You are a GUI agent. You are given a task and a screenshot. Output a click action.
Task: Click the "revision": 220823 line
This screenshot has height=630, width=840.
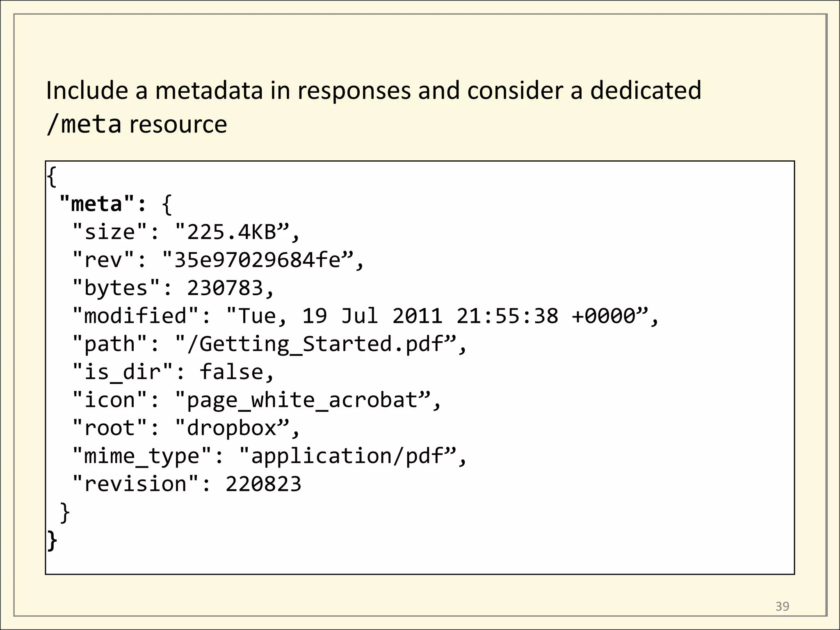(187, 484)
